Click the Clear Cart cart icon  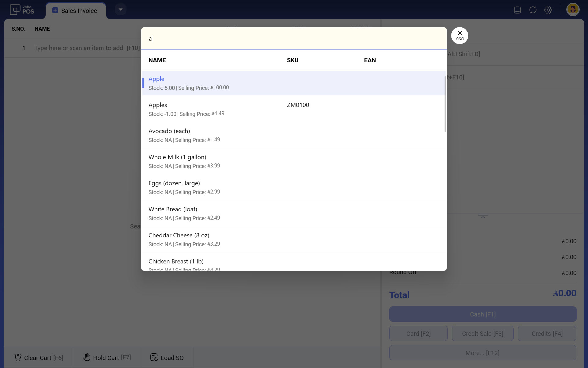tap(18, 357)
